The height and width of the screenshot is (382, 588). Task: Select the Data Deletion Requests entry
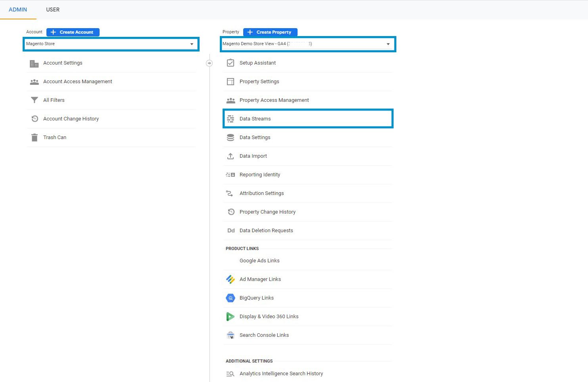click(266, 230)
